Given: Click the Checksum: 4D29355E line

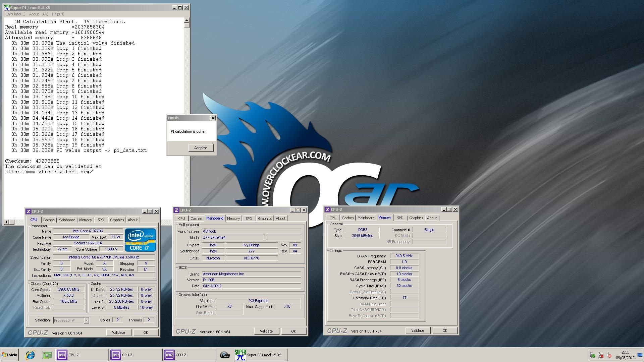Looking at the screenshot, I should 32,161.
